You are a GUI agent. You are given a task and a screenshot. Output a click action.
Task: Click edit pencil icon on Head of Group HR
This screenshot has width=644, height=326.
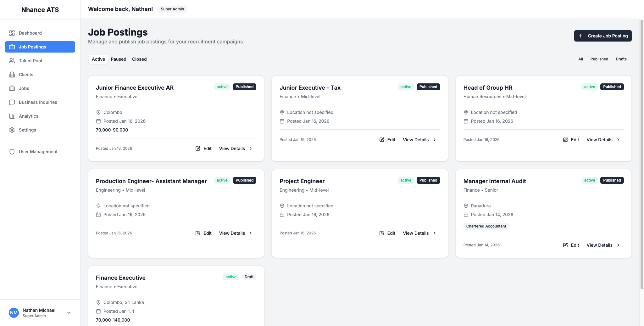(x=565, y=140)
